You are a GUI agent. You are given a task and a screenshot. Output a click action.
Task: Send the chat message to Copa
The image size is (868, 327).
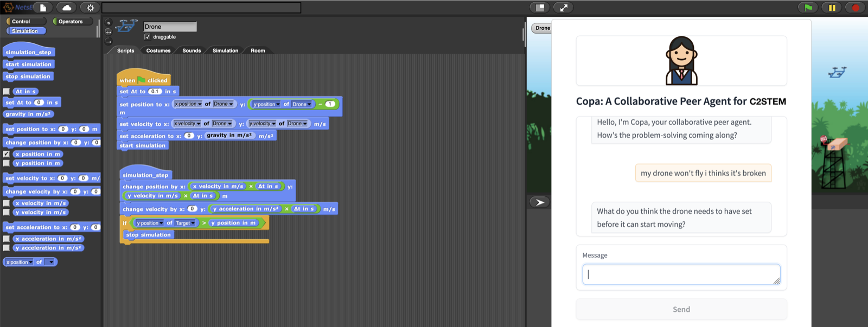click(681, 309)
